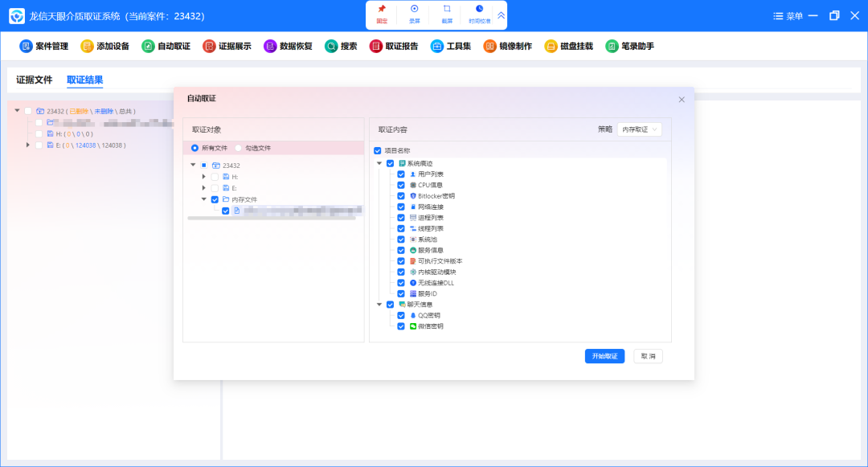Open the 菜单 menu in title bar
This screenshot has width=868, height=467.
click(x=788, y=16)
